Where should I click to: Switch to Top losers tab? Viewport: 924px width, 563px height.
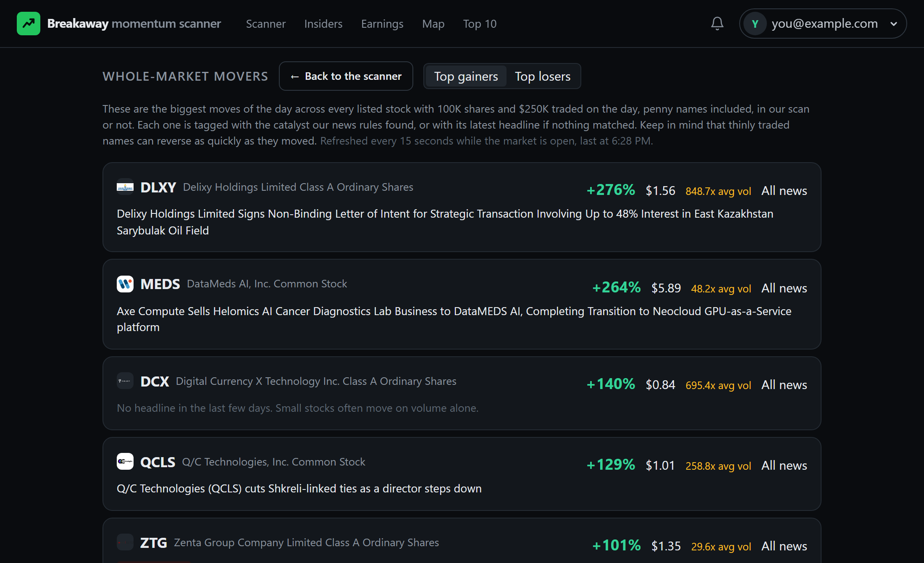(x=543, y=76)
